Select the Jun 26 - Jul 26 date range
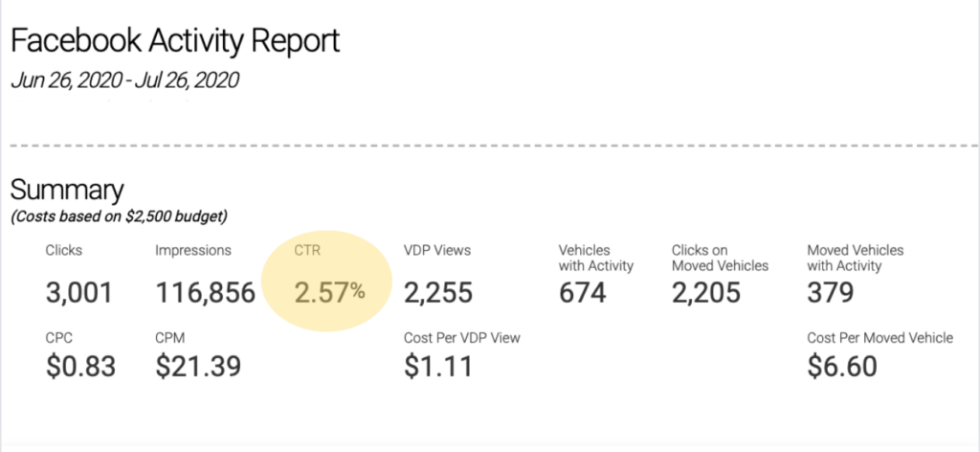The width and height of the screenshot is (980, 452). coord(125,80)
